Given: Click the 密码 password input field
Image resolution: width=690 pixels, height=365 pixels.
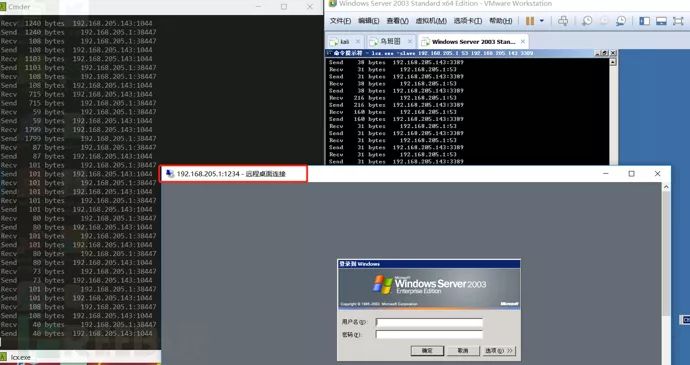Looking at the screenshot, I should pos(429,335).
